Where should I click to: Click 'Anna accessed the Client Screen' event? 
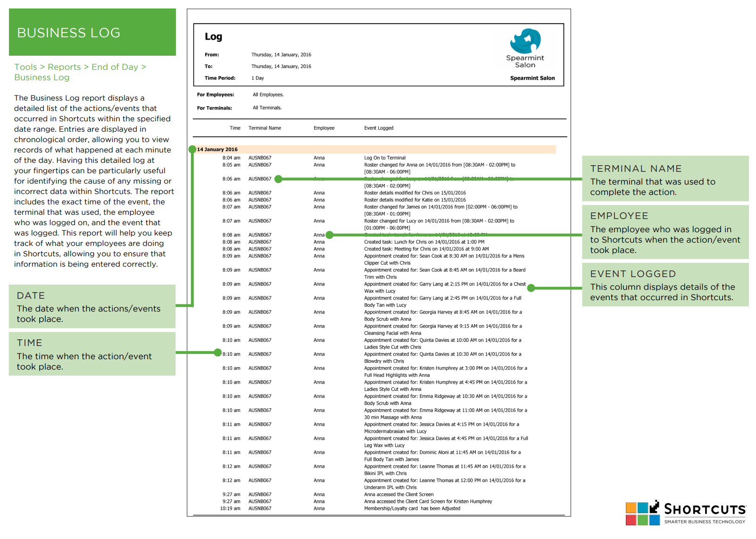[399, 495]
